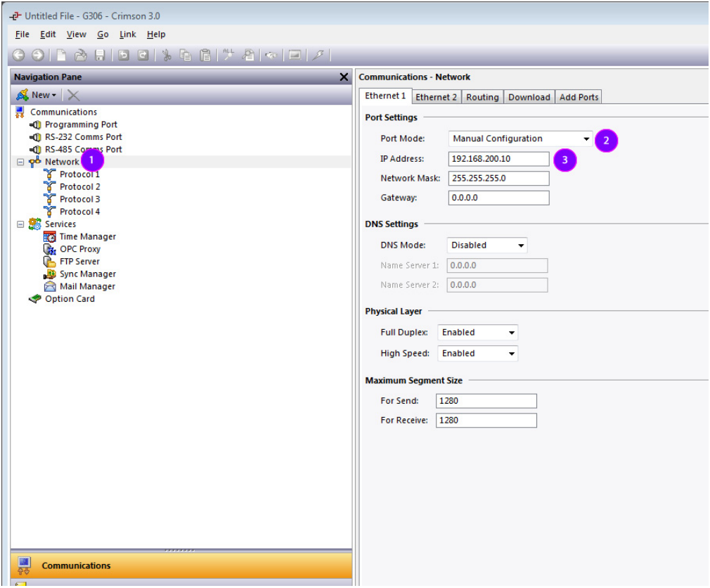Open the High Speed dropdown
Viewport: 710px width, 588px height.
coord(512,354)
